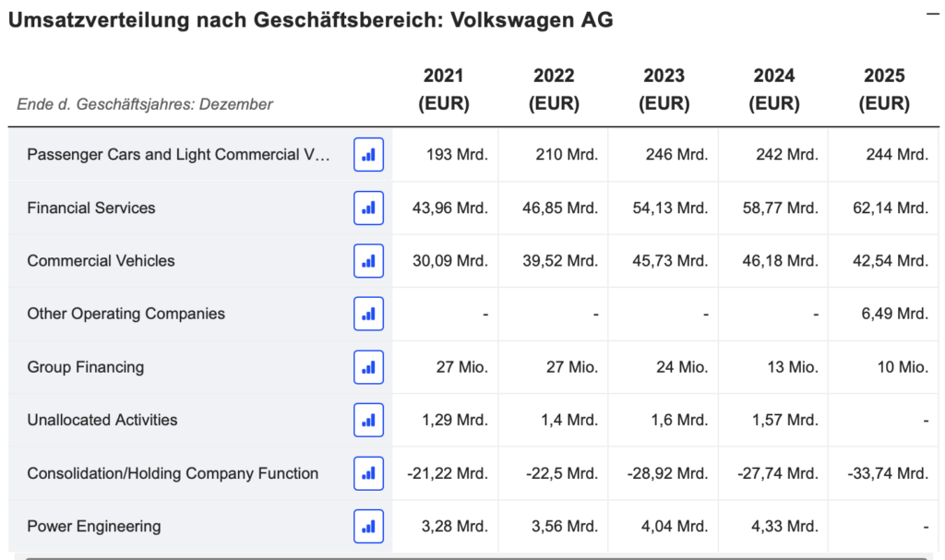Select the 2025 (EUR) column header

tap(884, 89)
